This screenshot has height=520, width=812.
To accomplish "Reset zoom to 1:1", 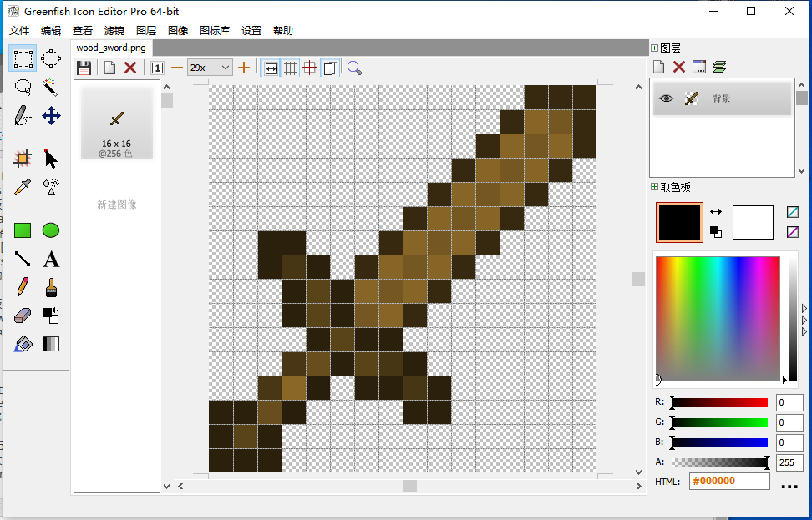I will [157, 68].
